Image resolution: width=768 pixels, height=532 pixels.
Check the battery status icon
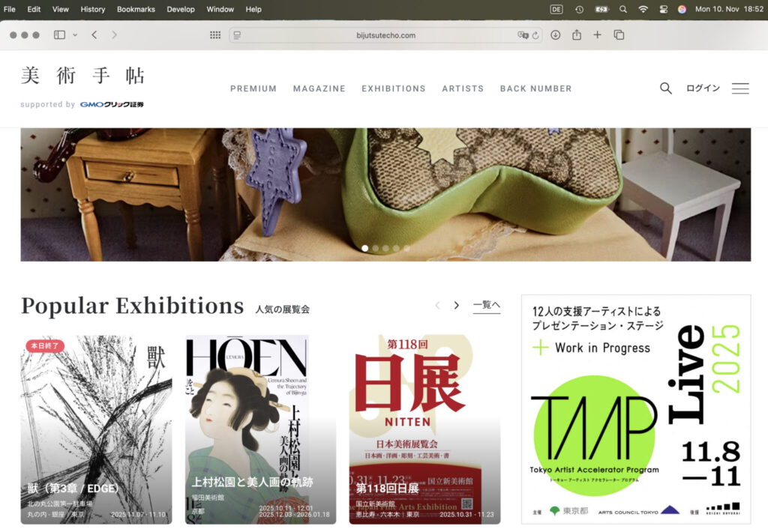pos(602,10)
